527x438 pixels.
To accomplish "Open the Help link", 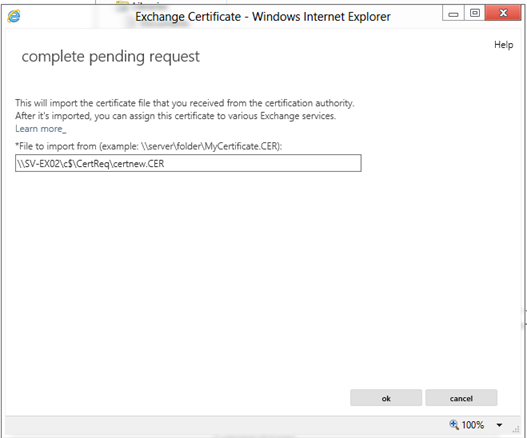I will [x=503, y=45].
